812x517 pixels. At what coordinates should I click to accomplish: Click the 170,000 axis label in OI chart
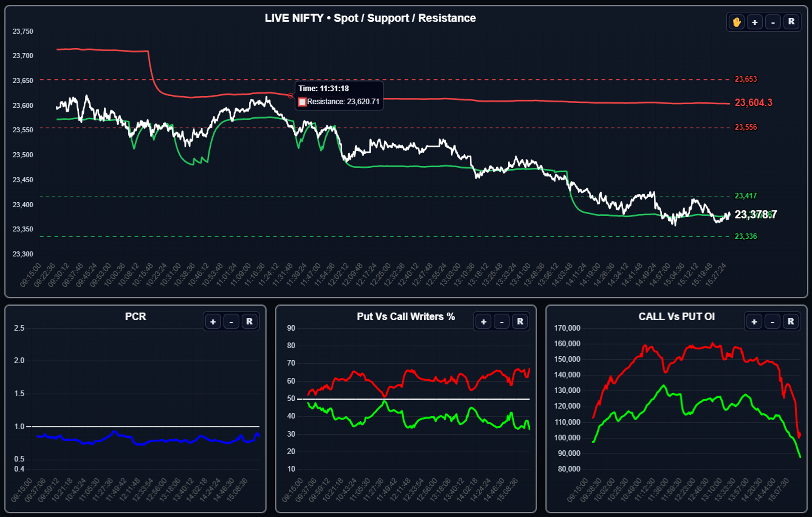point(567,328)
